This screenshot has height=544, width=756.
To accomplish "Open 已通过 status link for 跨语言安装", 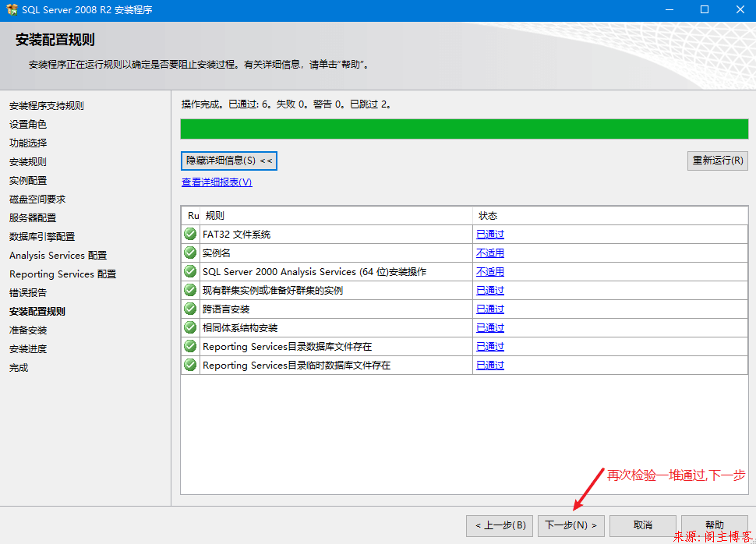I will coord(490,309).
